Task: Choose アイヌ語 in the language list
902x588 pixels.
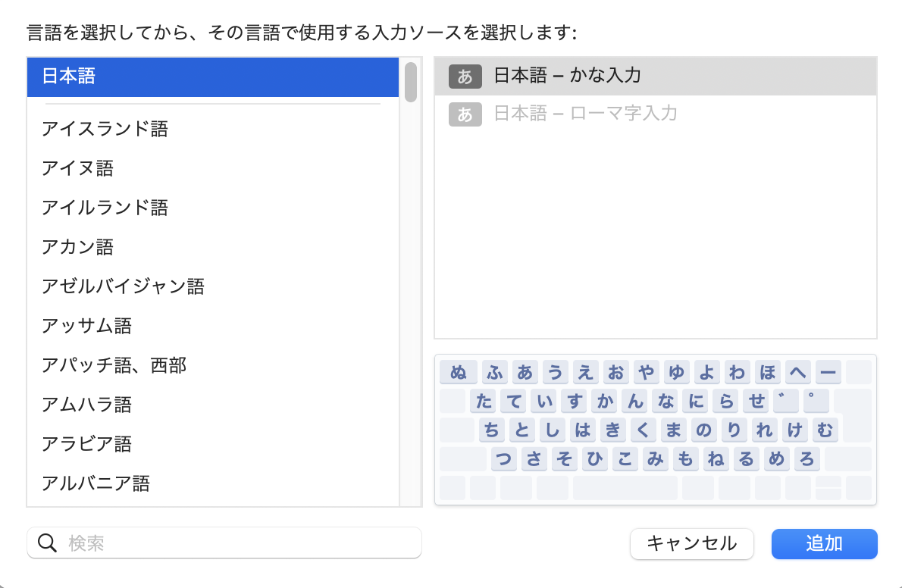Action: click(x=78, y=168)
